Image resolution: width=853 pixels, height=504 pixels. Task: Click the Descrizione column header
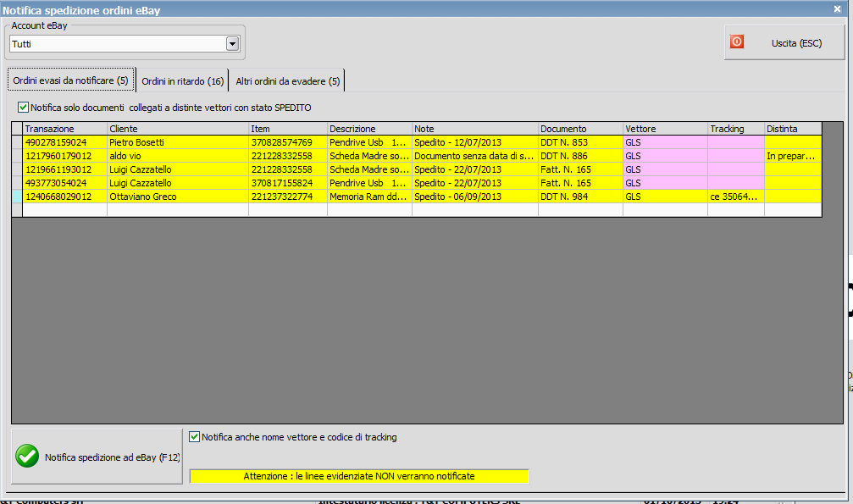click(369, 129)
